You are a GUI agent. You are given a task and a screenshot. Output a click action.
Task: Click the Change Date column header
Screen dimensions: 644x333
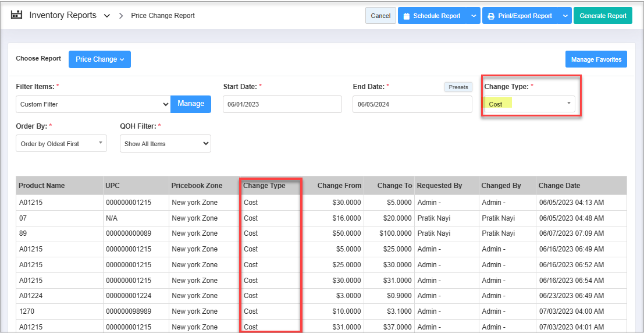point(559,186)
